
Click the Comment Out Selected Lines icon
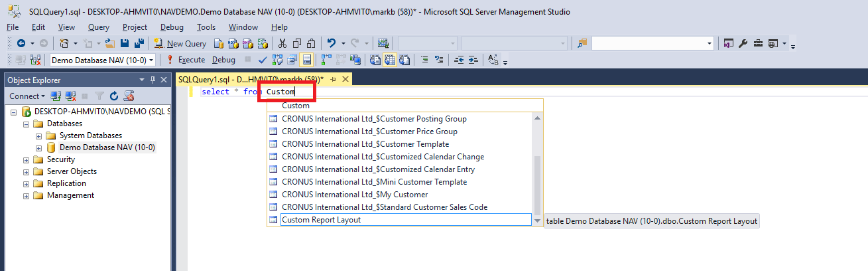[x=425, y=60]
